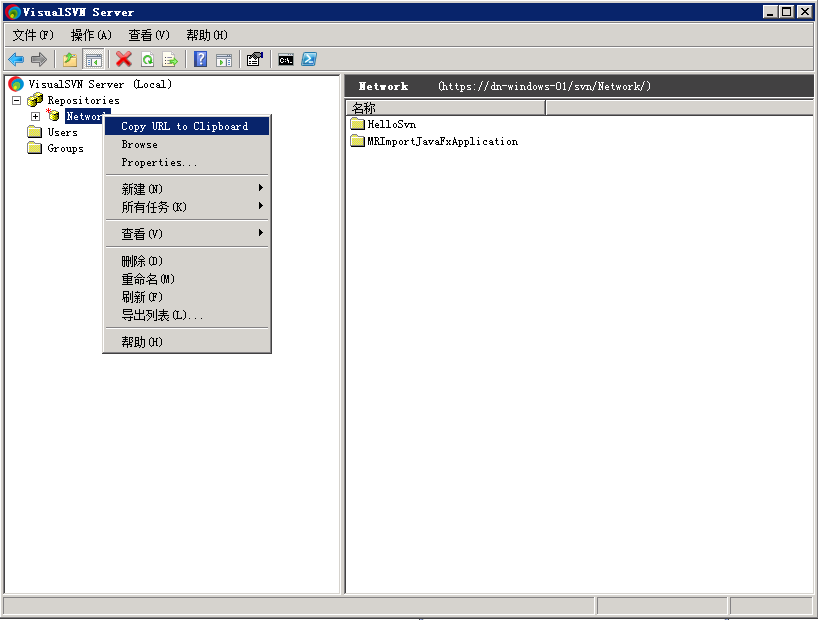
Task: Click the red X delete icon
Action: [124, 59]
